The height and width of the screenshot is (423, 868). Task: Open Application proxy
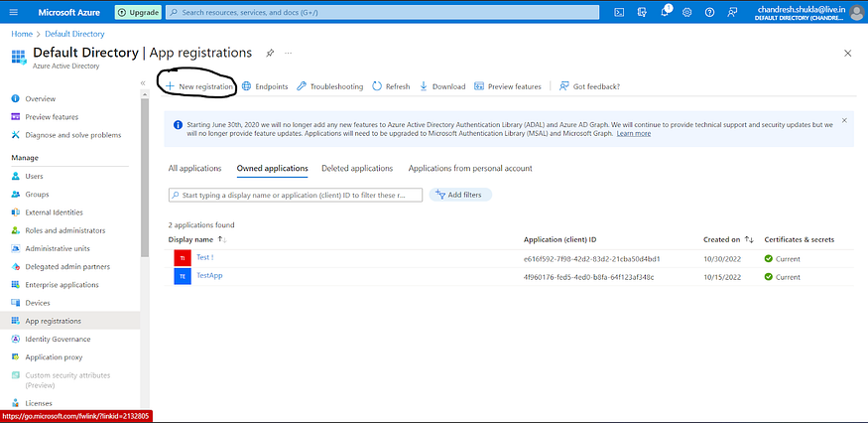point(54,357)
